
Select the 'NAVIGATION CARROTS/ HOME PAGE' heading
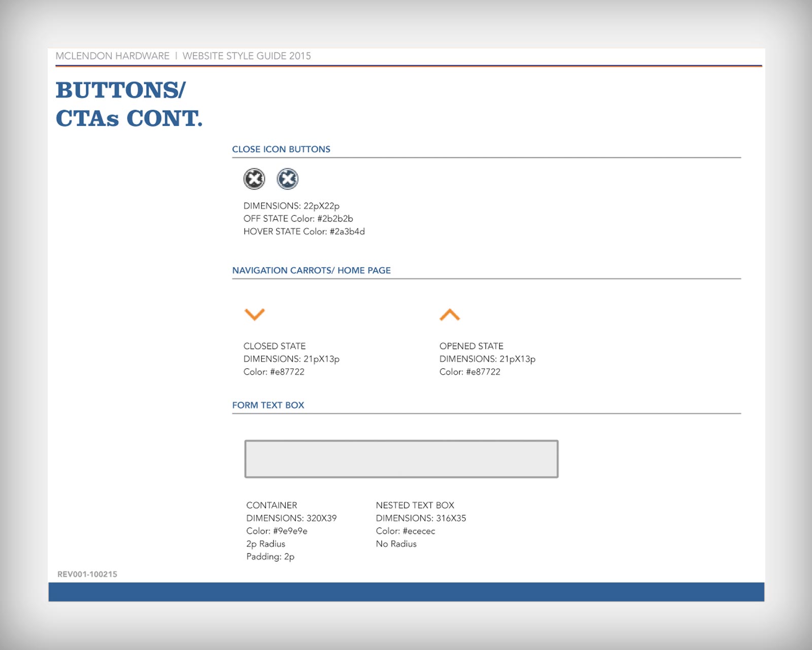tap(312, 271)
